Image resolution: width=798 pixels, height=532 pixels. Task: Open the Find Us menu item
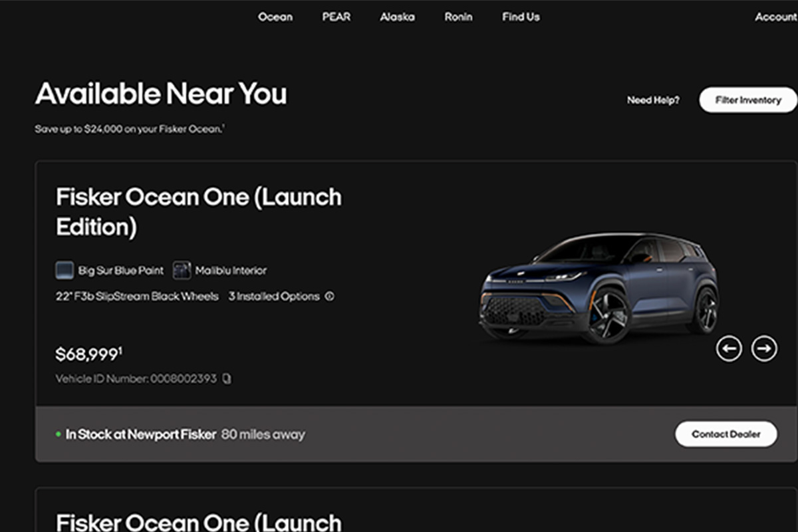521,17
